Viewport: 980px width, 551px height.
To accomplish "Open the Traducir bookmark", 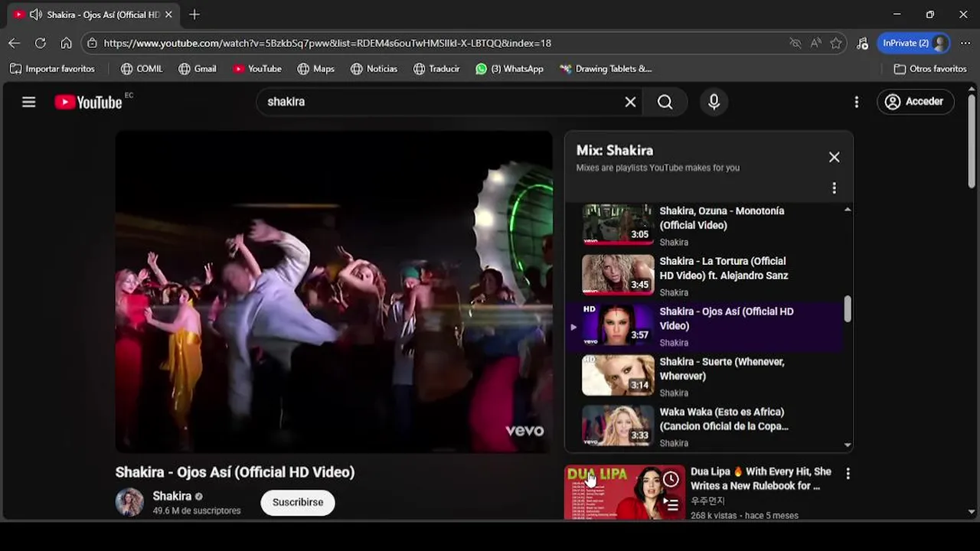I will coord(436,69).
